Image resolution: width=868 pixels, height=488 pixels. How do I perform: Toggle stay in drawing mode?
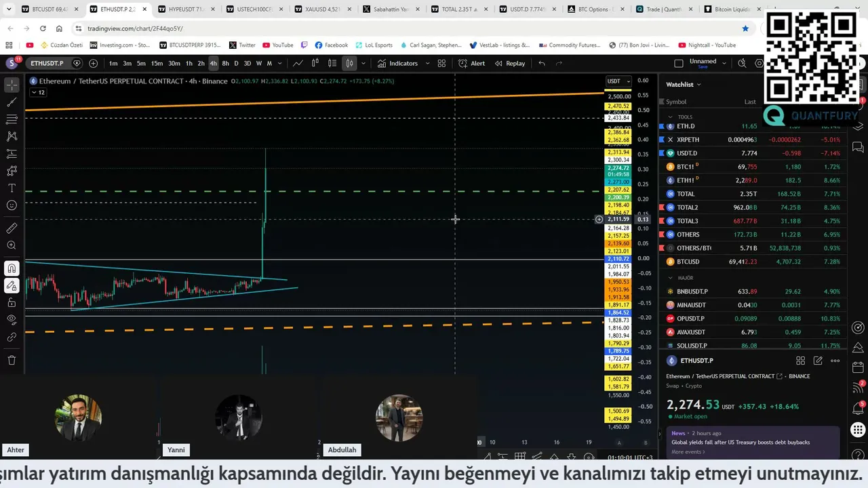12,286
